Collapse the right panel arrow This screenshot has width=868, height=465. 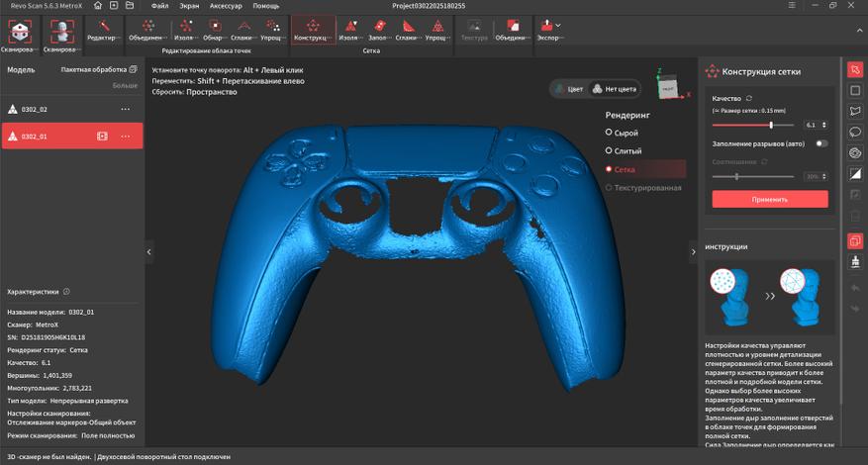tap(693, 252)
